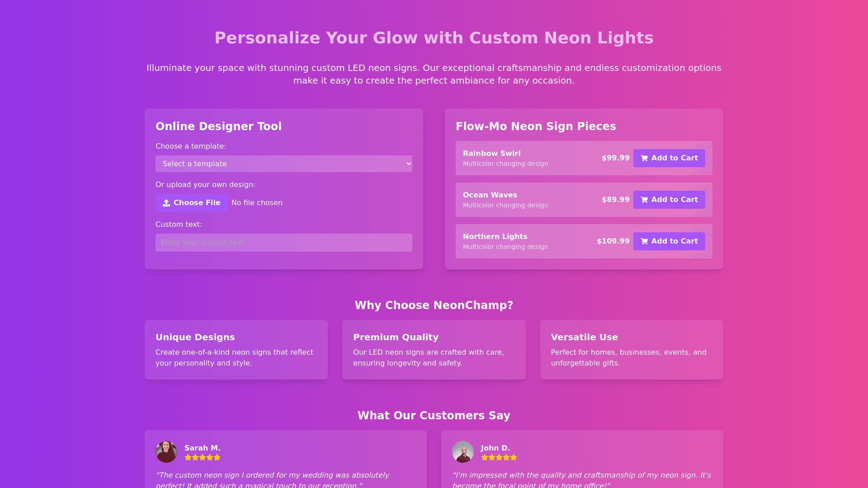The height and width of the screenshot is (488, 868).
Task: Click John D.'s profile avatar
Action: [463, 452]
